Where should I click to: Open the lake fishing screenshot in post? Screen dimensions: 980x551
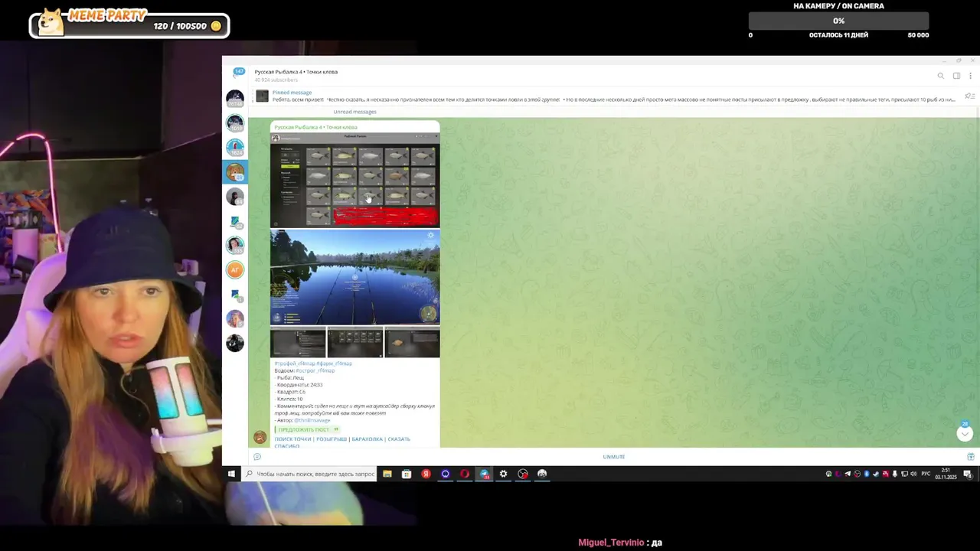tap(354, 278)
